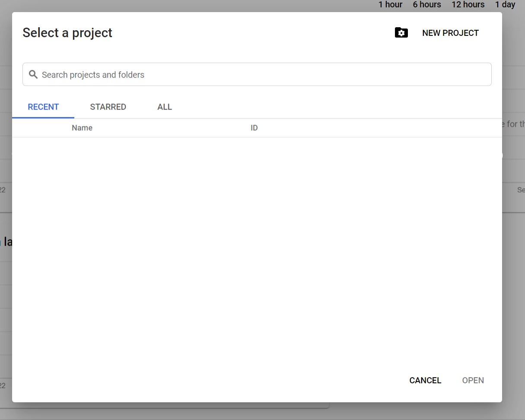Select the 1 day time range behind dialog
The image size is (525, 420).
coord(505,4)
